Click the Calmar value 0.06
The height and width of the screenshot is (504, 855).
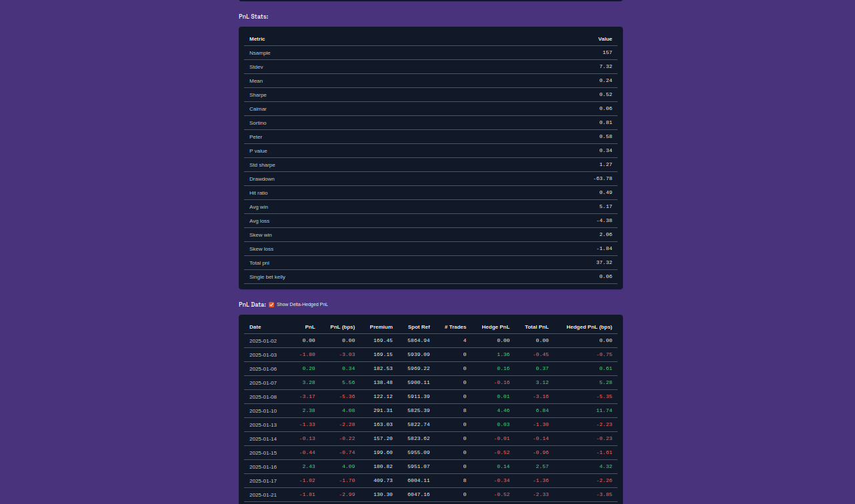606,109
